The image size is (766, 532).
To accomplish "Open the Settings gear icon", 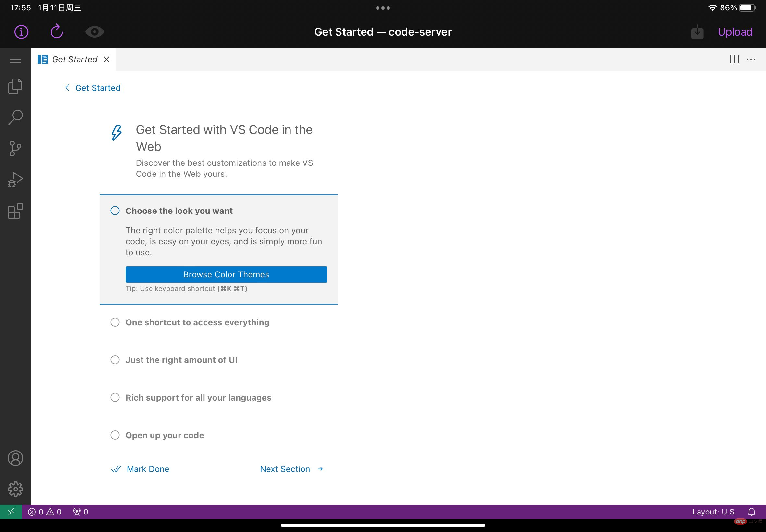I will click(15, 489).
